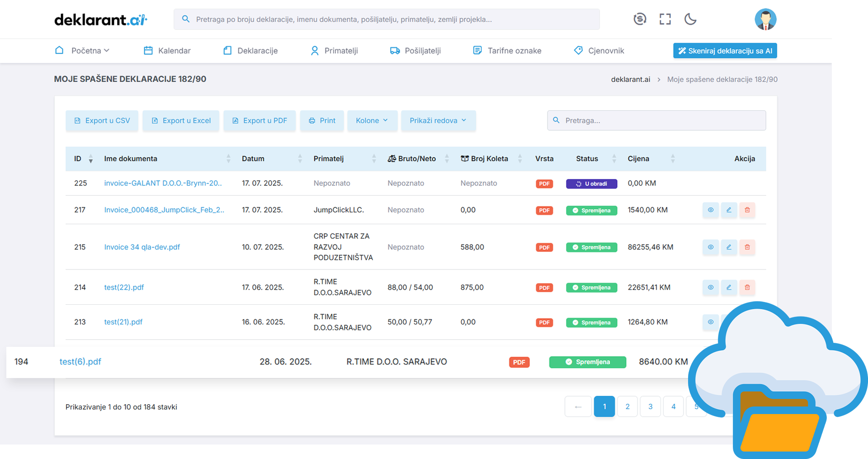Screen dimensions: 868x459
Task: Sort table by ID column header
Action: tap(83, 159)
